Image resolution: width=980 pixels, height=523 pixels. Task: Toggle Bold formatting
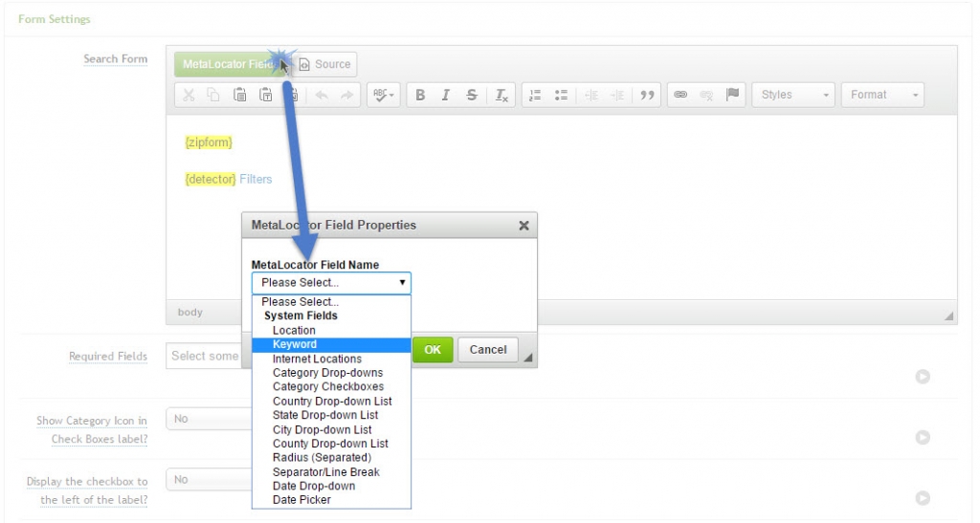[420, 95]
